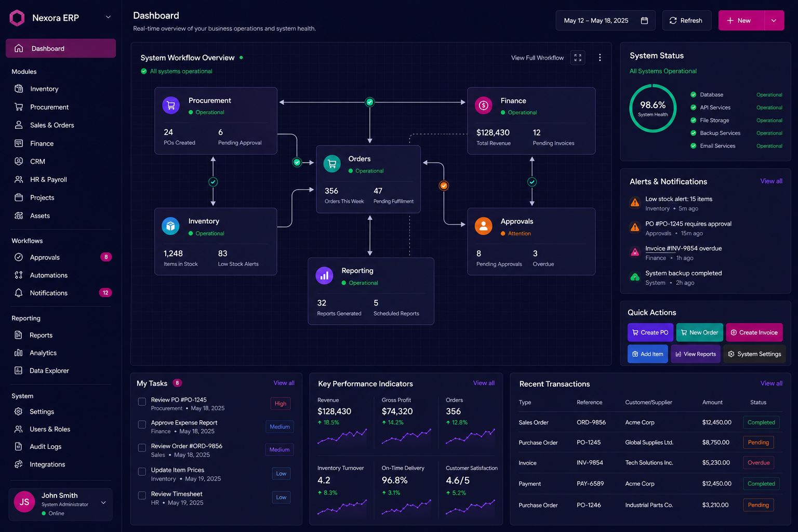Open View all in Alerts & Notifications
This screenshot has height=532, width=798.
[x=771, y=181]
